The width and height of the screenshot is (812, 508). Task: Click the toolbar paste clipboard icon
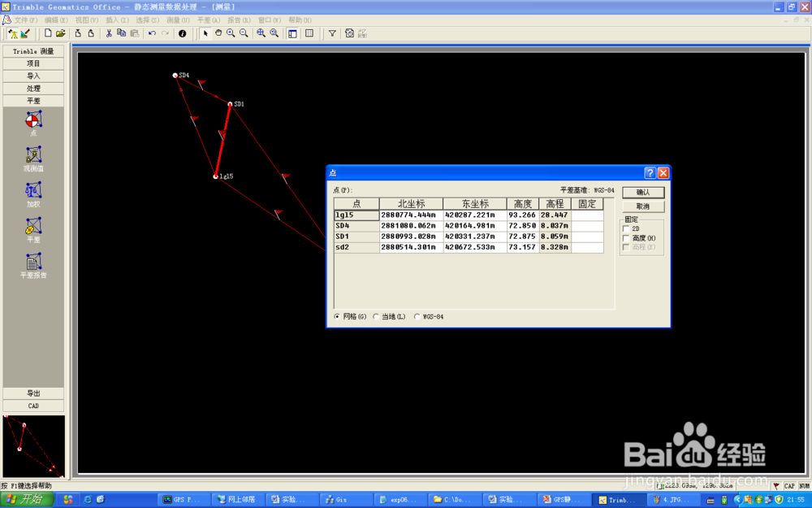135,33
